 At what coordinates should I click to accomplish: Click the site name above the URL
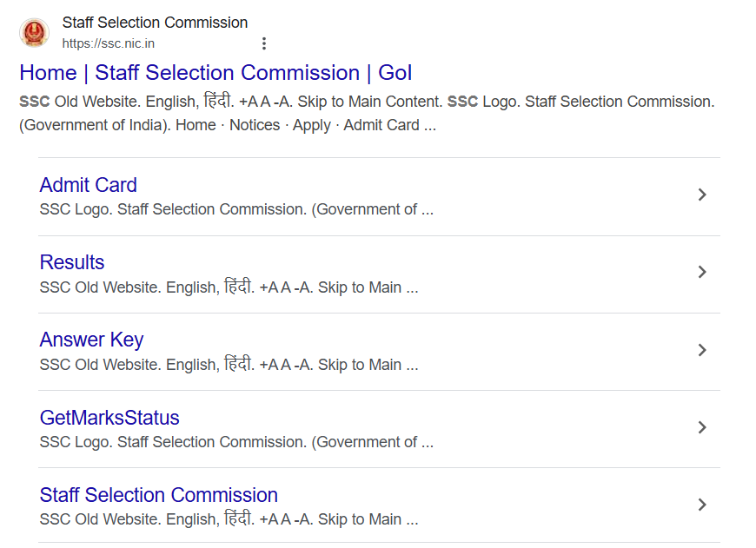click(x=155, y=23)
